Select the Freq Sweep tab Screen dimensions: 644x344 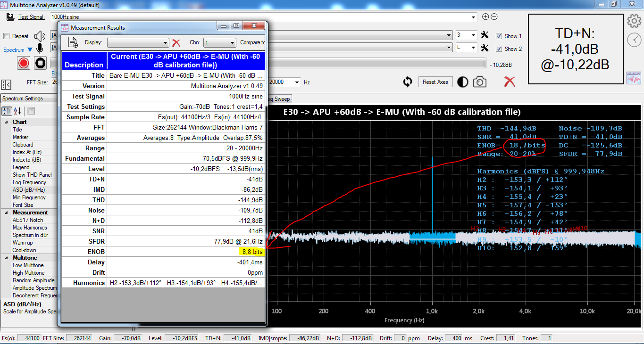(x=279, y=98)
